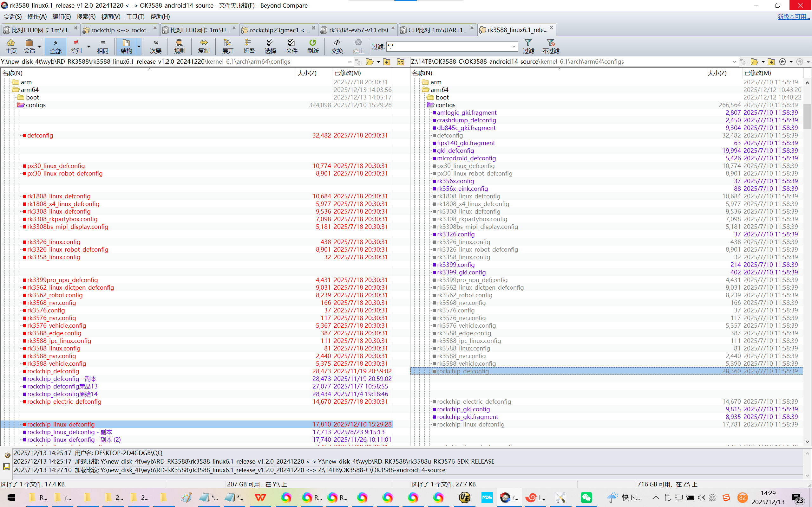Click the No filter (不过滤) toolbar icon
Image resolution: width=812 pixels, height=507 pixels.
coord(551,46)
